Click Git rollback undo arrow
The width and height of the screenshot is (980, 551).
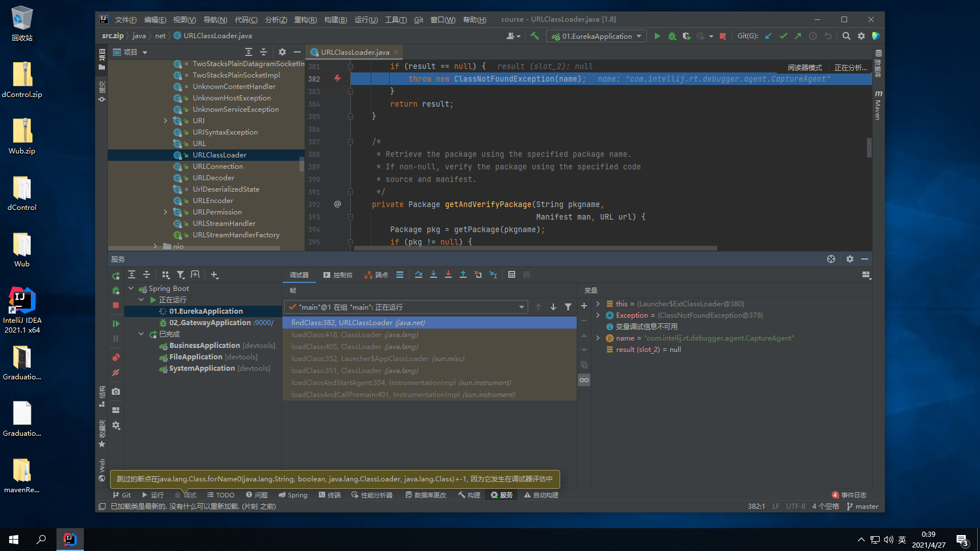pos(828,36)
